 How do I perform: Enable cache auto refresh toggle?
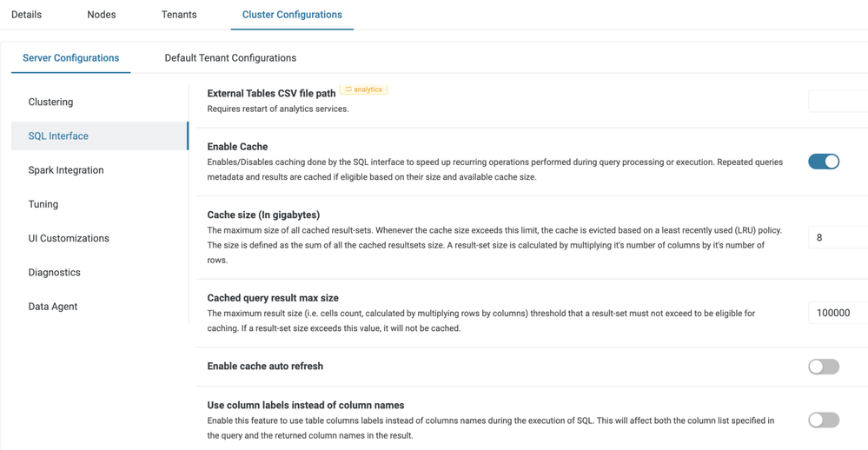pos(823,367)
